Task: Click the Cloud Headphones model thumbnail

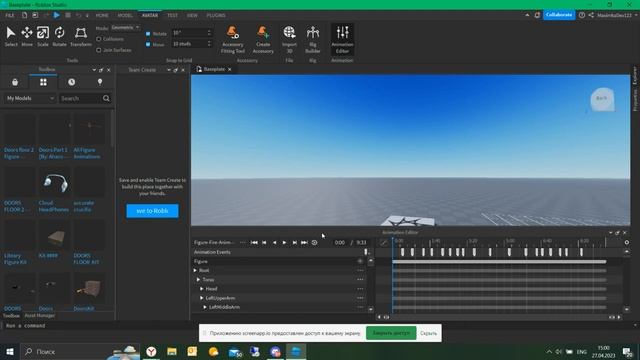Action: click(x=55, y=183)
